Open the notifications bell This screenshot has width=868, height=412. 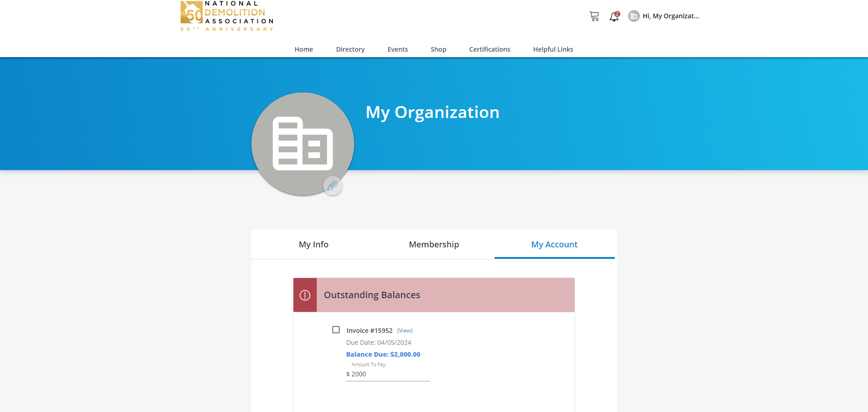pos(614,17)
